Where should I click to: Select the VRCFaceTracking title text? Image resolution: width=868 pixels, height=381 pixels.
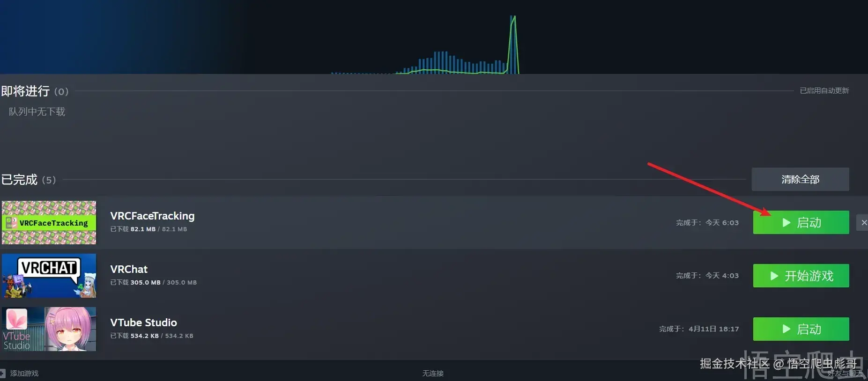click(x=152, y=216)
